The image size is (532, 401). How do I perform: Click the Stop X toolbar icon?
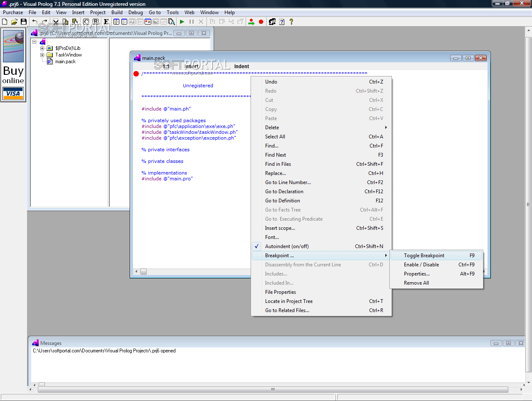click(x=201, y=22)
